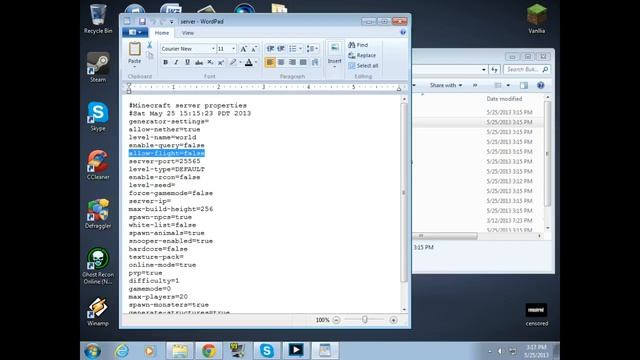Open Google Chrome from the taskbar

coord(209,351)
